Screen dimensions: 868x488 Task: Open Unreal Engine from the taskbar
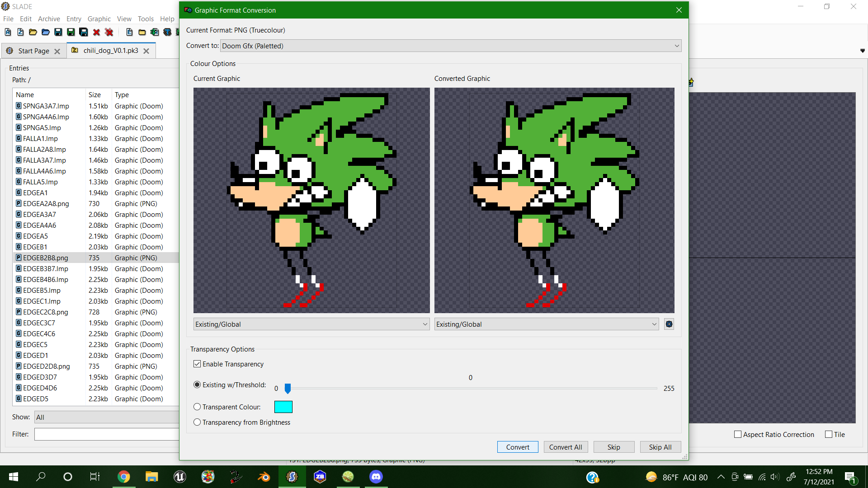[180, 477]
